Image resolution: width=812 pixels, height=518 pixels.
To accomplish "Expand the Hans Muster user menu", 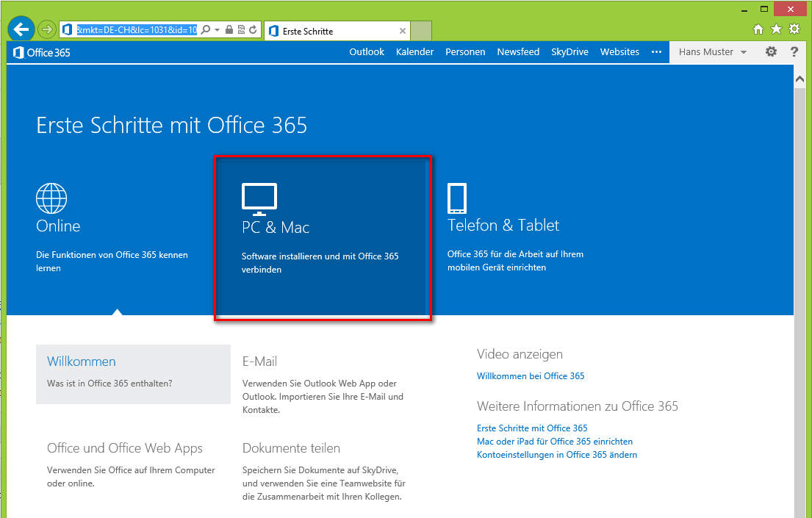I will click(713, 51).
